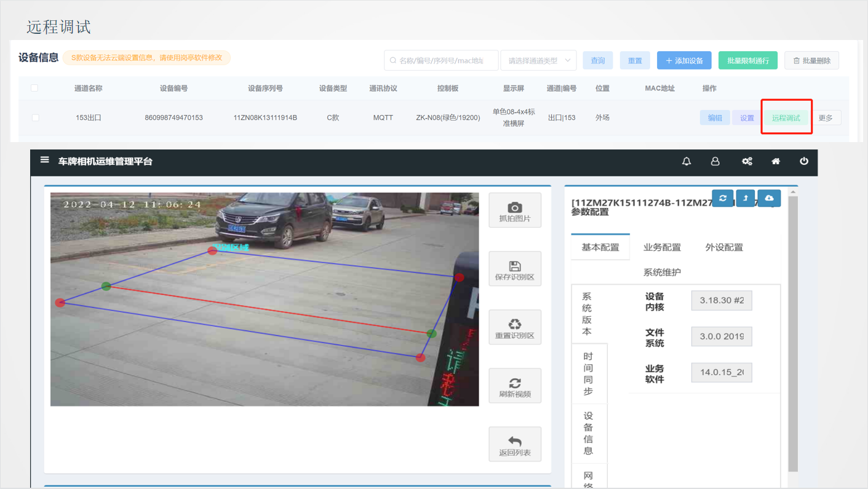Switch to the 业务配置 tab
The image size is (868, 489).
[662, 247]
